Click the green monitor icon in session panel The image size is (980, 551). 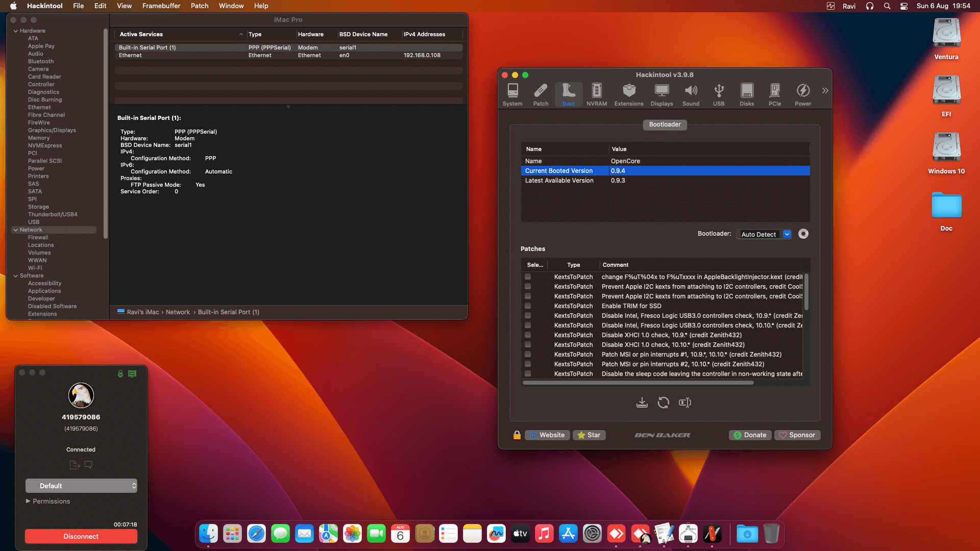click(132, 374)
